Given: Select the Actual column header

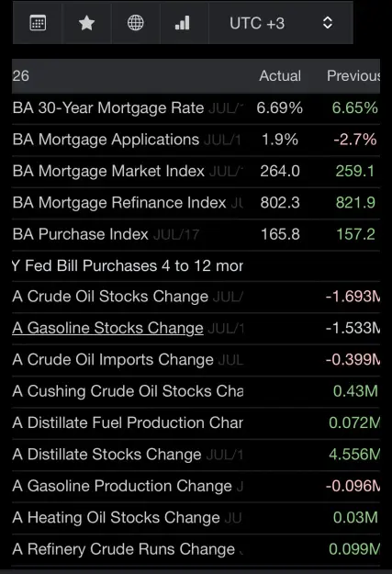Looking at the screenshot, I should click(280, 76).
